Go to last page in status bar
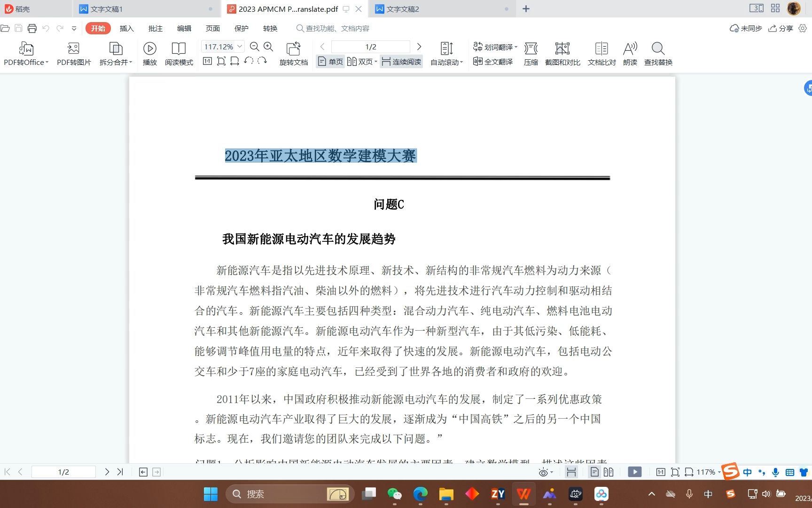 [x=120, y=472]
